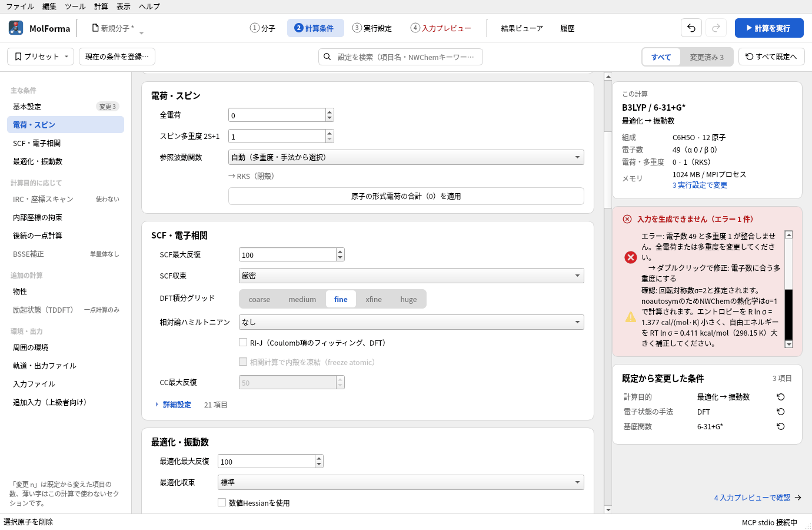Screen dimensions: 812x530
Task: Click the redo arrow button in the header
Action: [x=716, y=28]
